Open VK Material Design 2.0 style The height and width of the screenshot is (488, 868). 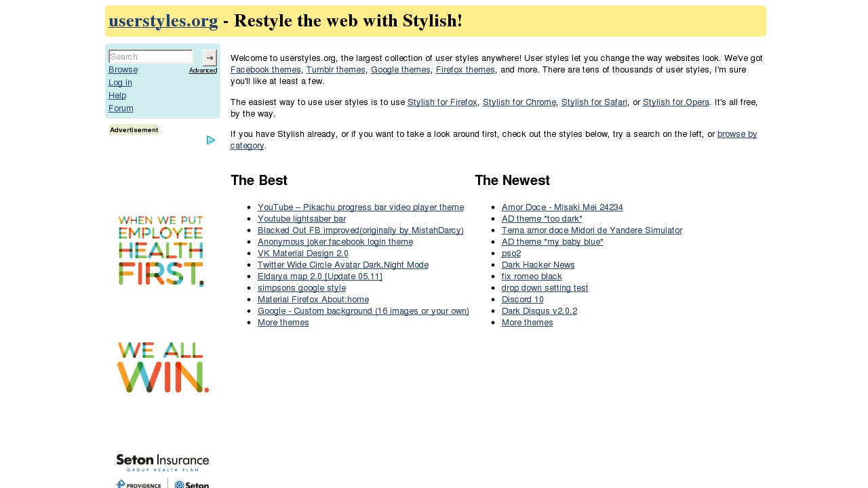(303, 253)
